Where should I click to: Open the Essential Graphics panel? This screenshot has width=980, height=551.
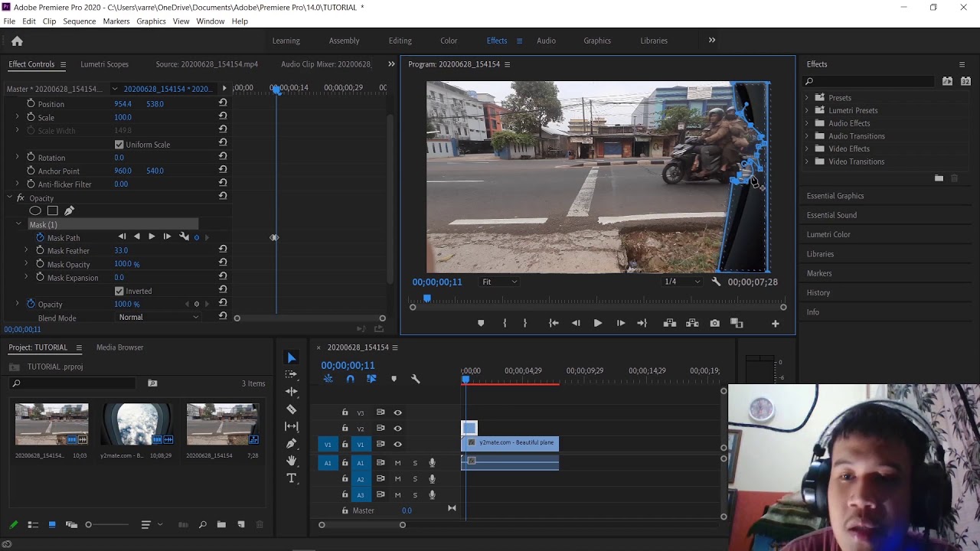click(835, 196)
